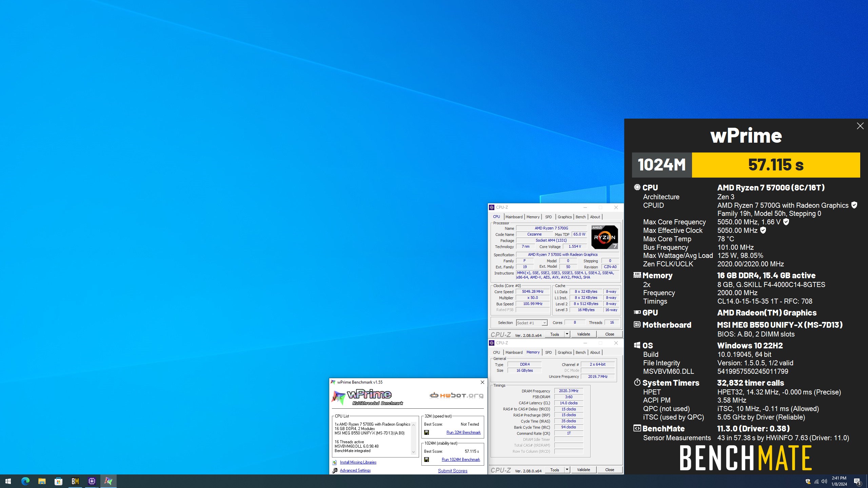Screen dimensions: 868x488
Task: Click BENCHMATE logo at panel bottom
Action: (x=746, y=458)
